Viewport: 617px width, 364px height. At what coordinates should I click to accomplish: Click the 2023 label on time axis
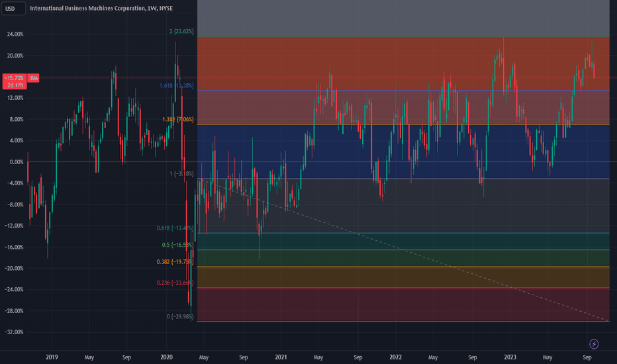click(x=510, y=357)
